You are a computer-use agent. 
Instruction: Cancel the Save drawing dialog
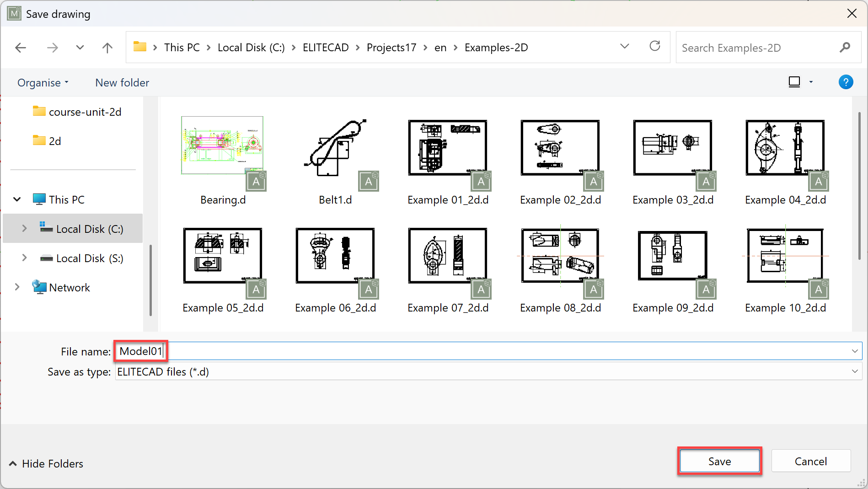coord(810,461)
